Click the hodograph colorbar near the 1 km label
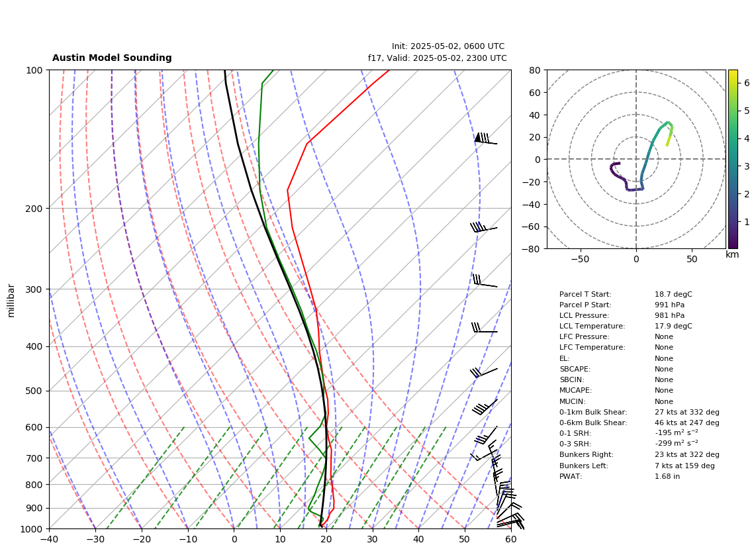 [x=733, y=222]
